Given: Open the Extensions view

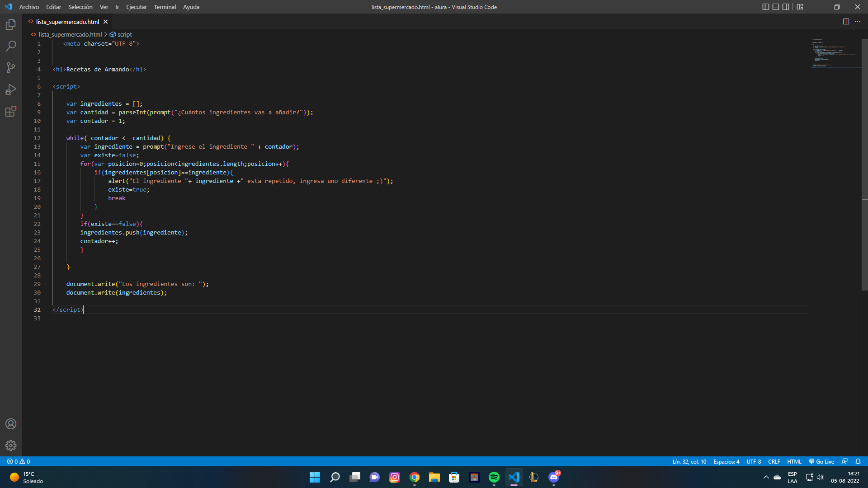Looking at the screenshot, I should [11, 111].
